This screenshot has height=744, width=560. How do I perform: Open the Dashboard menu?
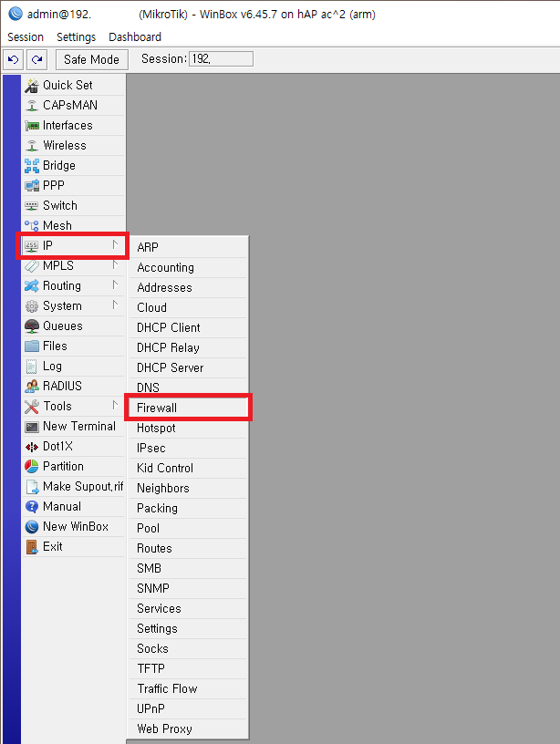pyautogui.click(x=135, y=37)
